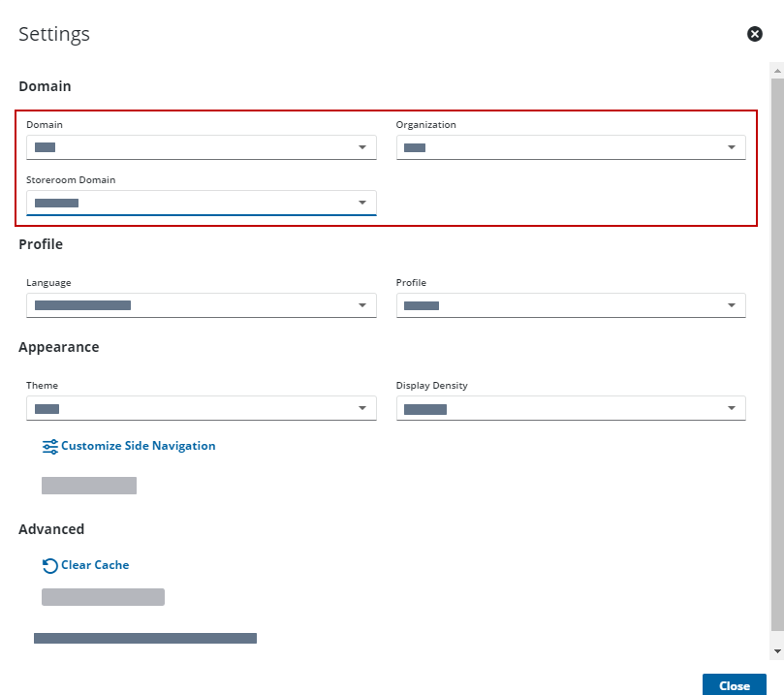Open the Language dropdown arrow
This screenshot has height=695, width=784.
[x=361, y=305]
